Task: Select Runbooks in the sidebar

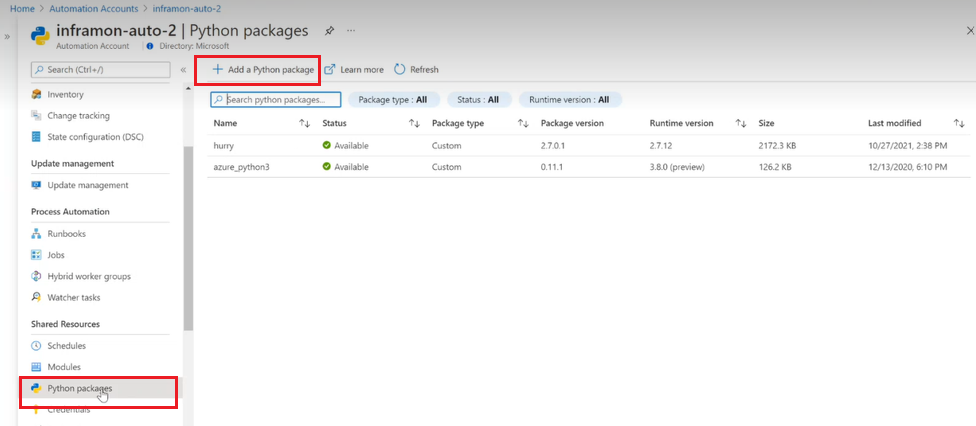Action: [x=66, y=234]
